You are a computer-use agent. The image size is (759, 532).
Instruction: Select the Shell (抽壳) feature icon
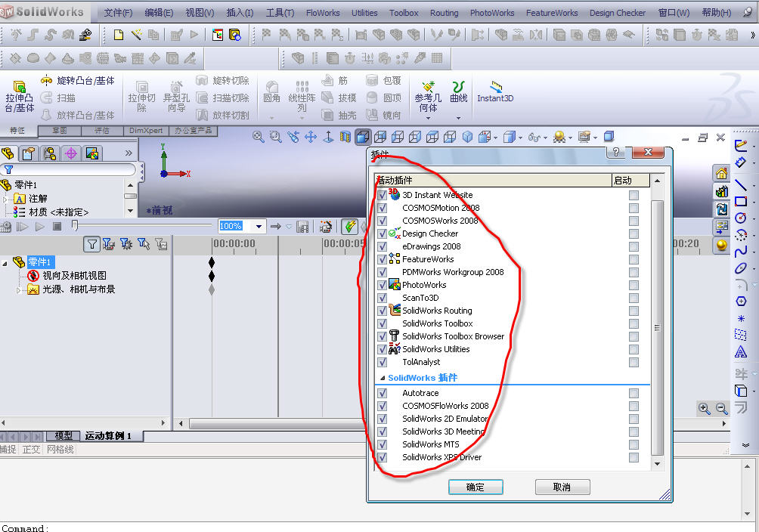click(327, 115)
